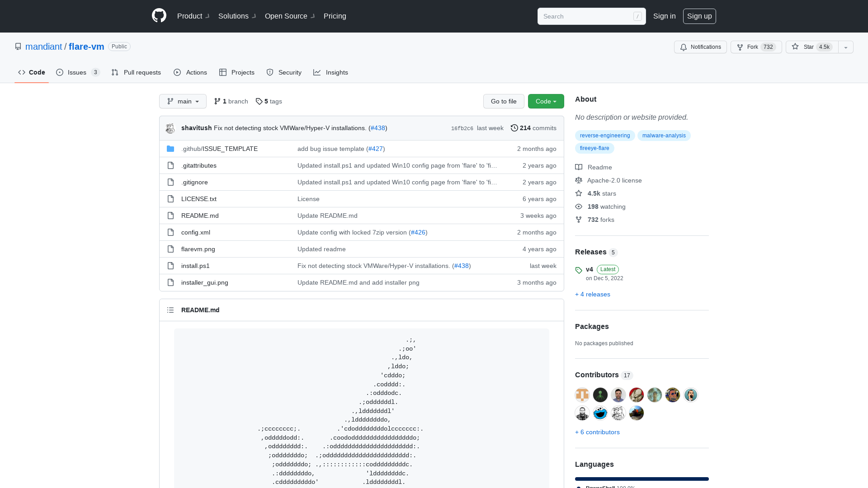This screenshot has width=868, height=488.
Task: Click the PowerShell language bar
Action: pos(642,479)
